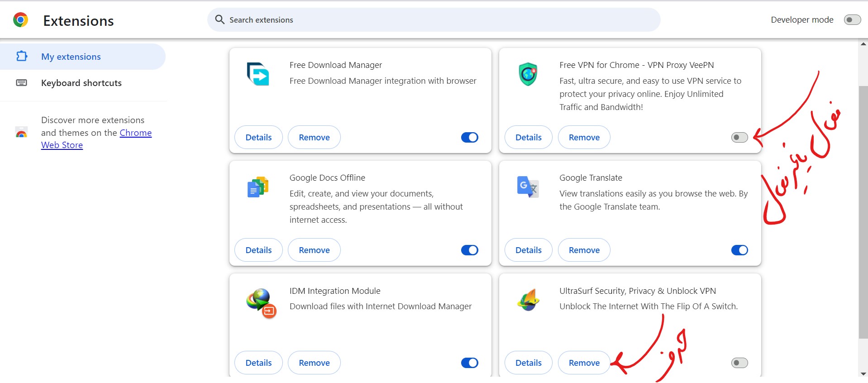Screen dimensions: 868x383
Task: Click 'Unblock The Internet With The Flip' description
Action: (x=649, y=306)
